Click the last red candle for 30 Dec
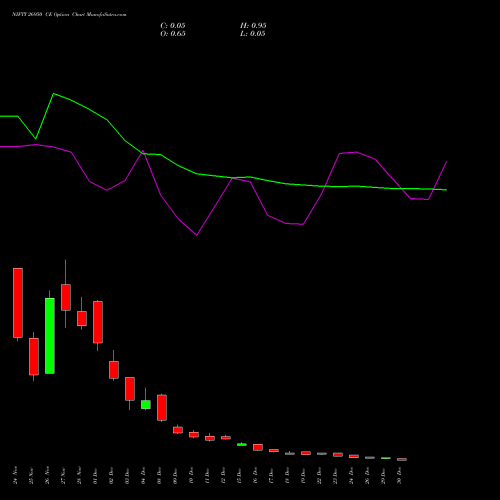Viewport: 500px width, 500px height. 402,459
